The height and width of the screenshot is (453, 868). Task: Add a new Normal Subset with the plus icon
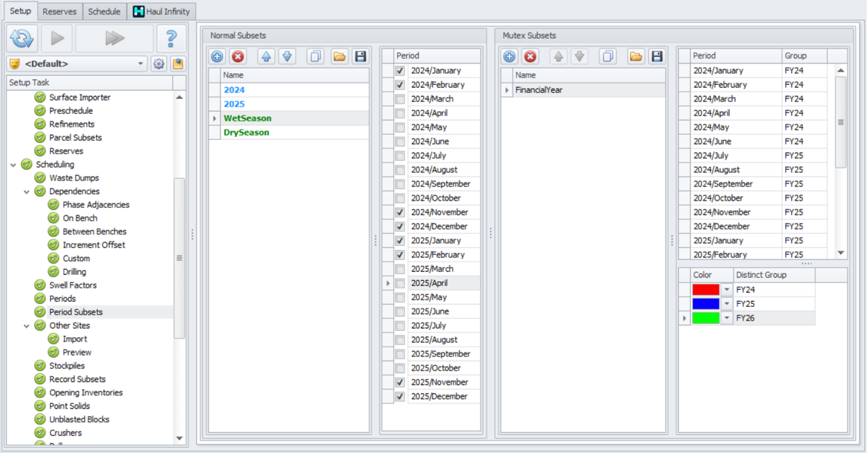(215, 56)
